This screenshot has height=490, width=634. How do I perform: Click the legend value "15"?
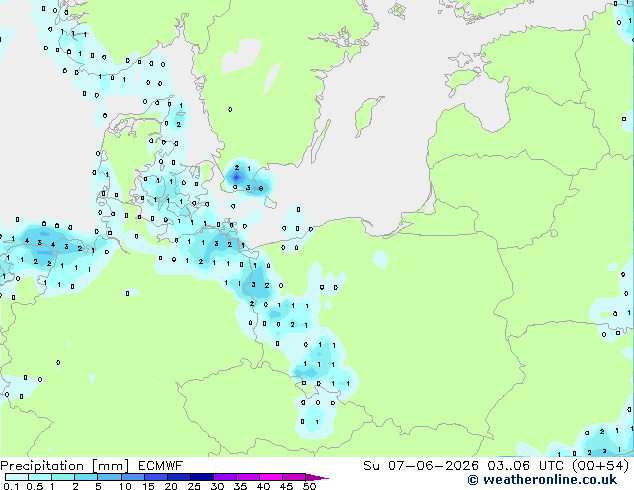(148, 486)
